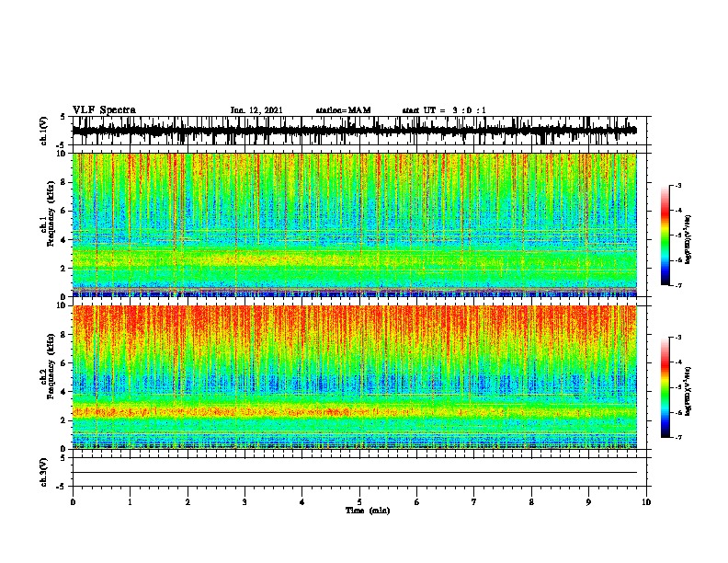Click the time axis tick label "9"
Image resolution: width=728 pixels, height=563 pixels.
click(588, 502)
